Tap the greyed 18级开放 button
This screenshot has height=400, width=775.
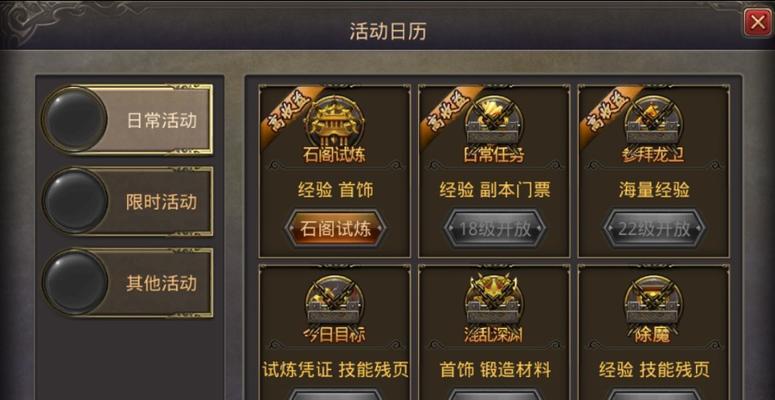click(x=495, y=229)
